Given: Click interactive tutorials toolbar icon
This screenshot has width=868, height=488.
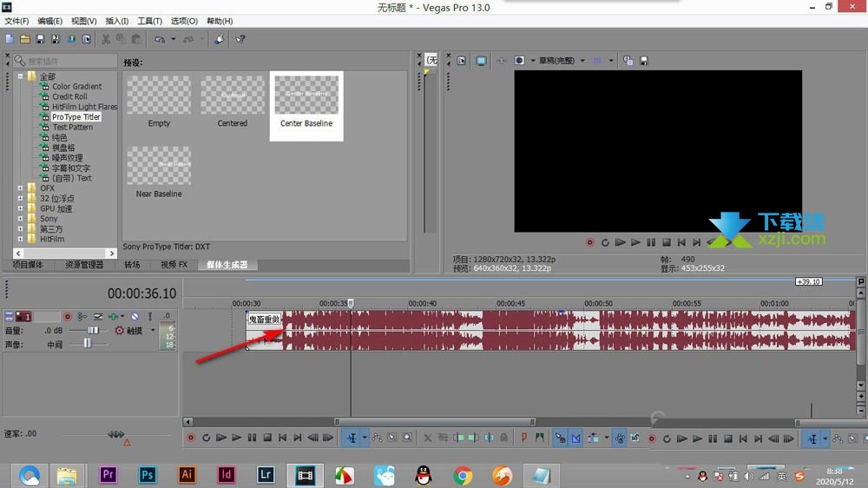Looking at the screenshot, I should pos(220,39).
